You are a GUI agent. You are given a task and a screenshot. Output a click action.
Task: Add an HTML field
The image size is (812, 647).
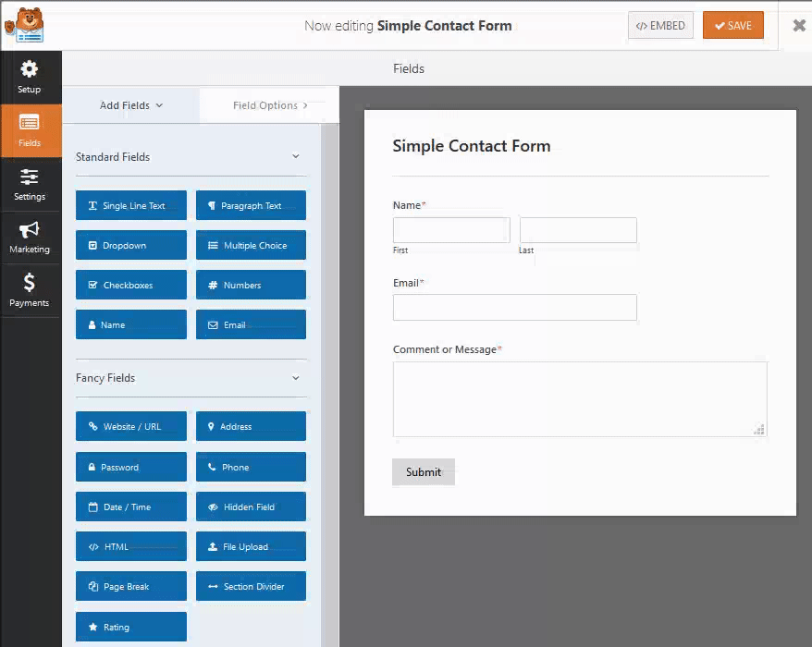(131, 546)
